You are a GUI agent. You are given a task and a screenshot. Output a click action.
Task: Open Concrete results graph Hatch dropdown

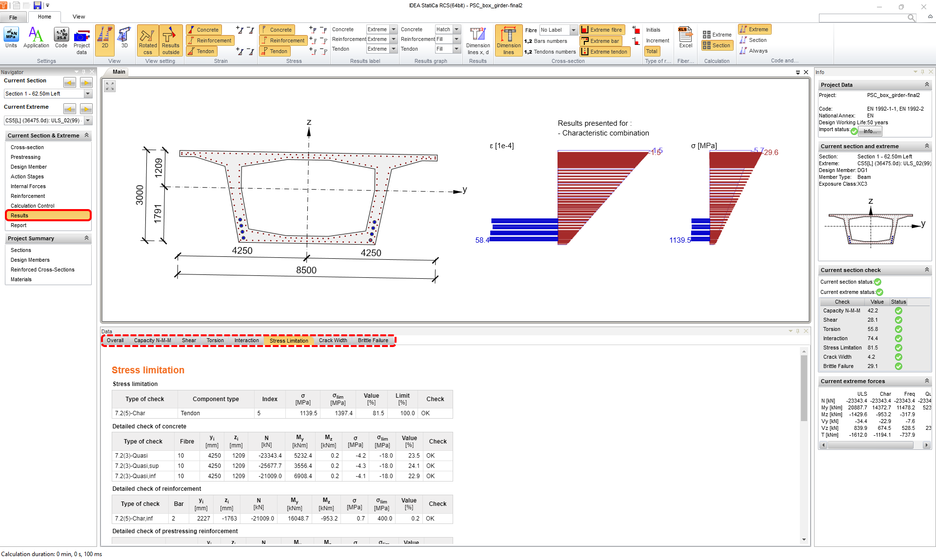coord(457,30)
